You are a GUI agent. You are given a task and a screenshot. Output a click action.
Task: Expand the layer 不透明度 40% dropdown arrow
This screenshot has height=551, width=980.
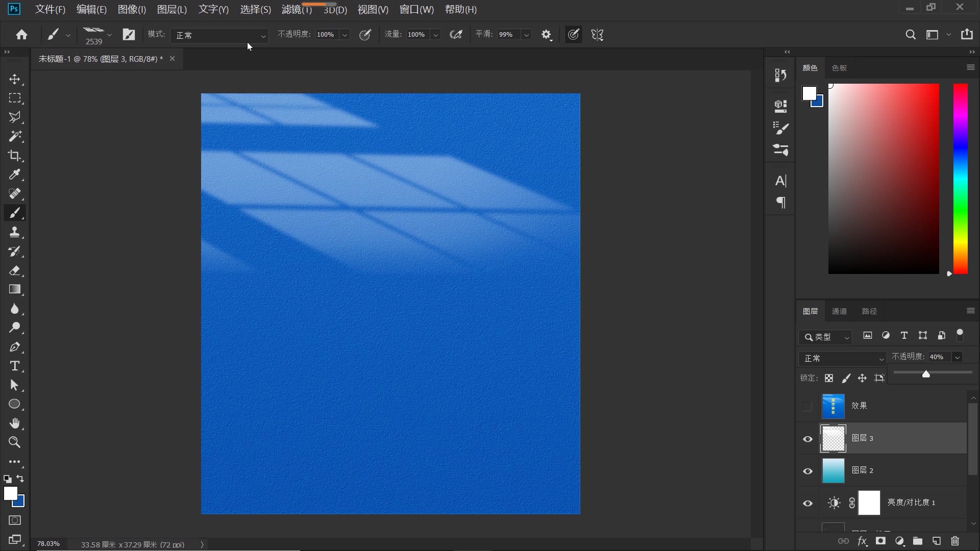(x=958, y=357)
